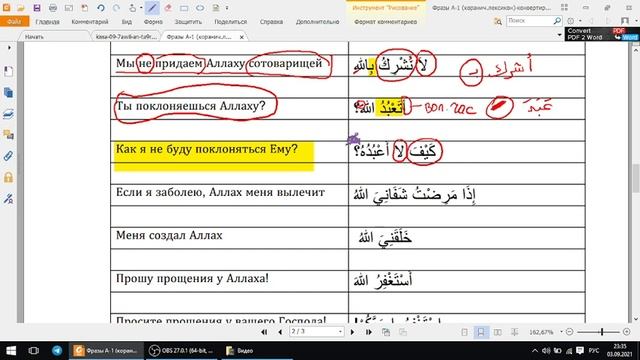The image size is (640, 360).
Task: Open the page number dropdown
Action: click(x=340, y=332)
